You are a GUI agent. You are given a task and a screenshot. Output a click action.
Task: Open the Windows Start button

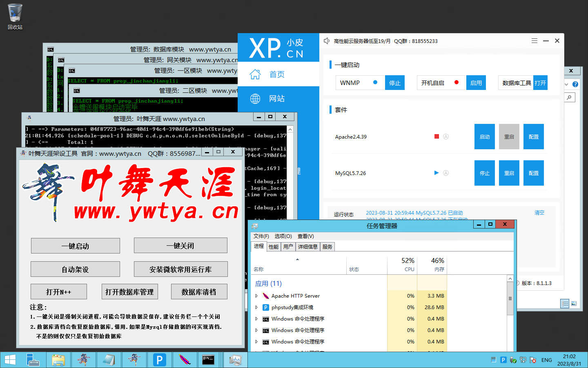pos(10,360)
